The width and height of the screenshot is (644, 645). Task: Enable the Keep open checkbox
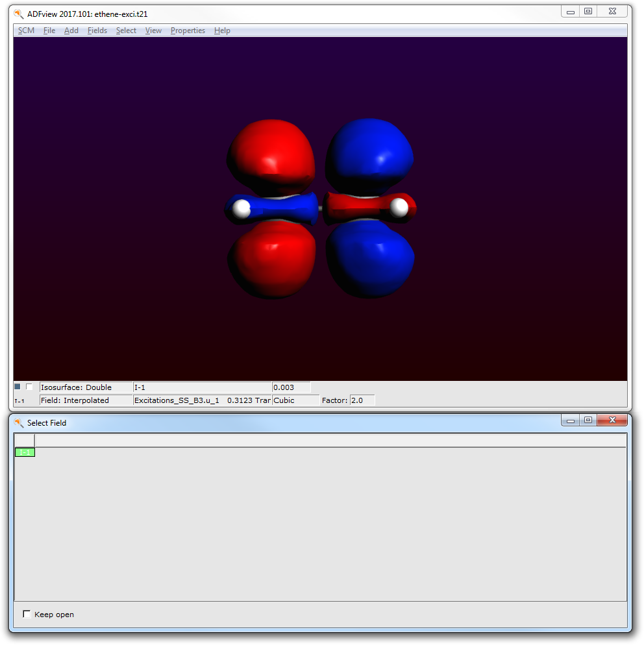(27, 614)
